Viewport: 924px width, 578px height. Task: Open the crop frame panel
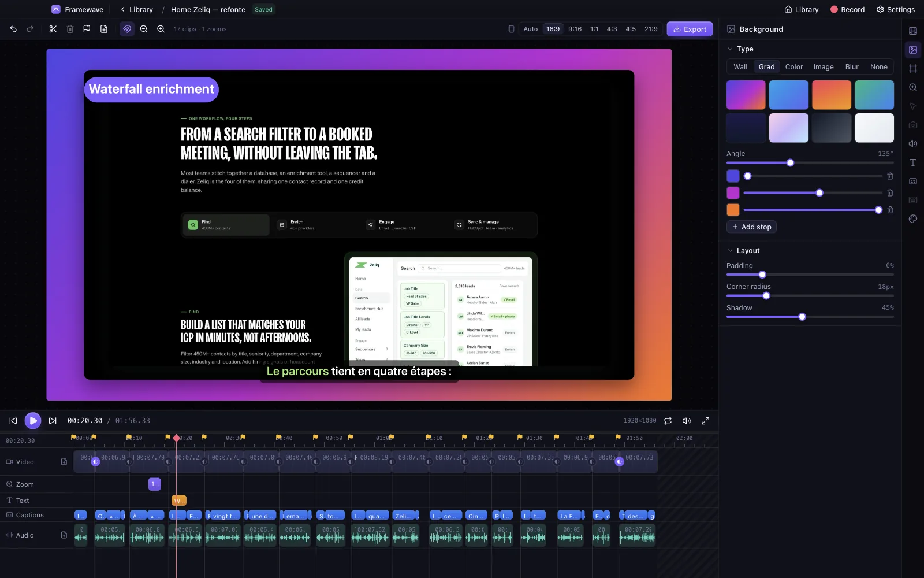[913, 69]
